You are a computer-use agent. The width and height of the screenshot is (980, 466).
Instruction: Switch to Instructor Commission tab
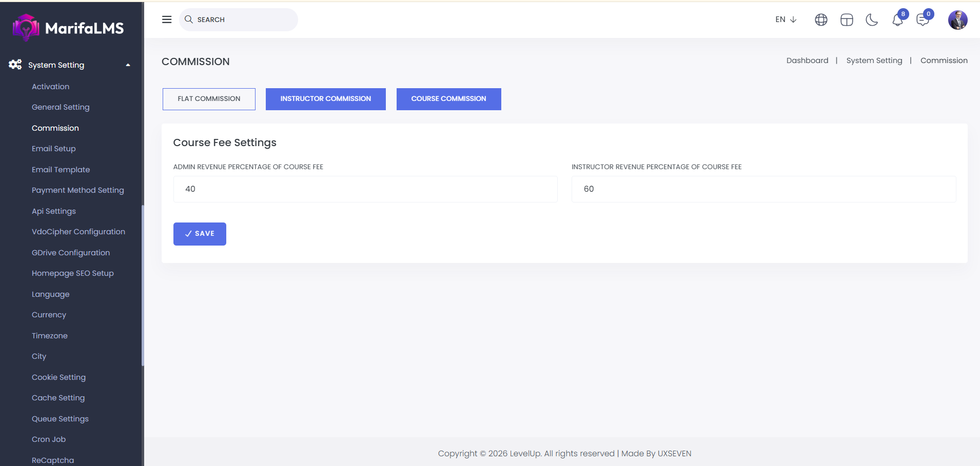(325, 99)
